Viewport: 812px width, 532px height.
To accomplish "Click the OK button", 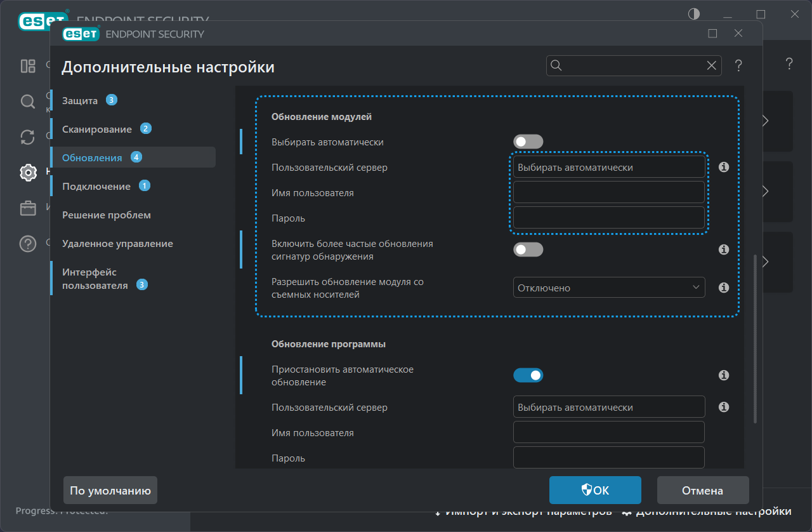I will tap(595, 490).
